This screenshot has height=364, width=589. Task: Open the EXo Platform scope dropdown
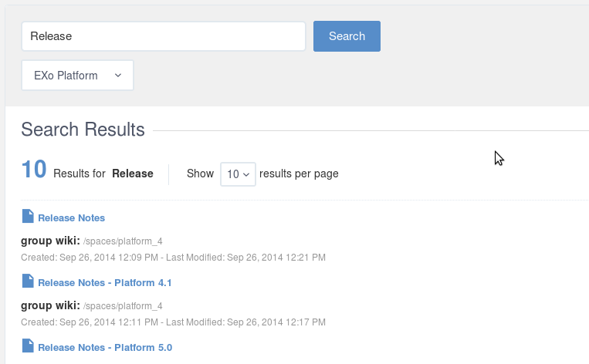pyautogui.click(x=77, y=76)
